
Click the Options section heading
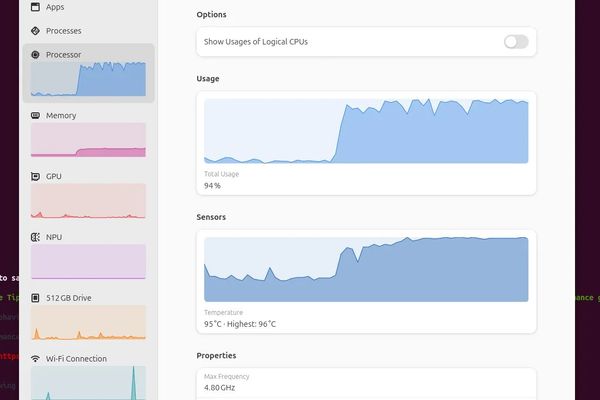[x=211, y=15]
